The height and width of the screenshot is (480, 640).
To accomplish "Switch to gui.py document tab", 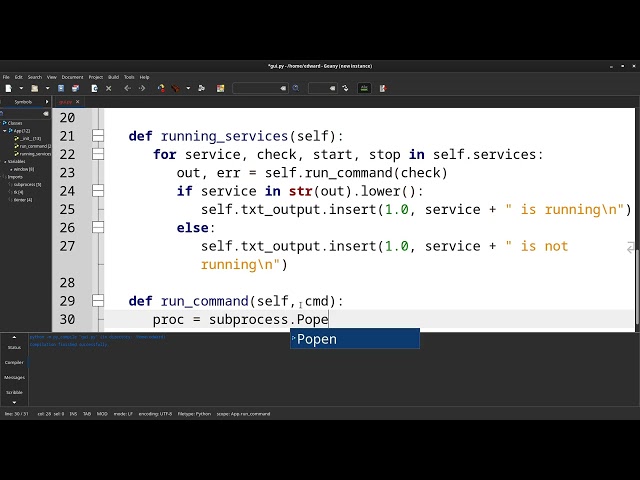I will (65, 102).
